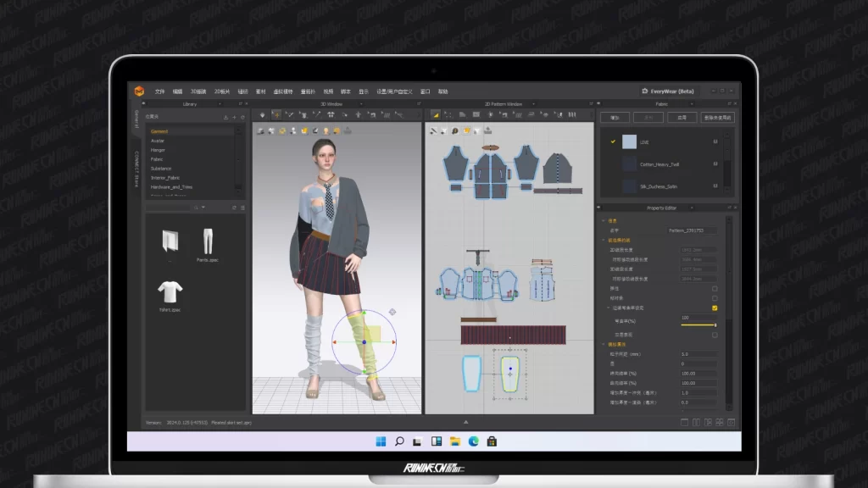Open the 文件 (File) menu
Screen dimensions: 868x488
[x=159, y=91]
